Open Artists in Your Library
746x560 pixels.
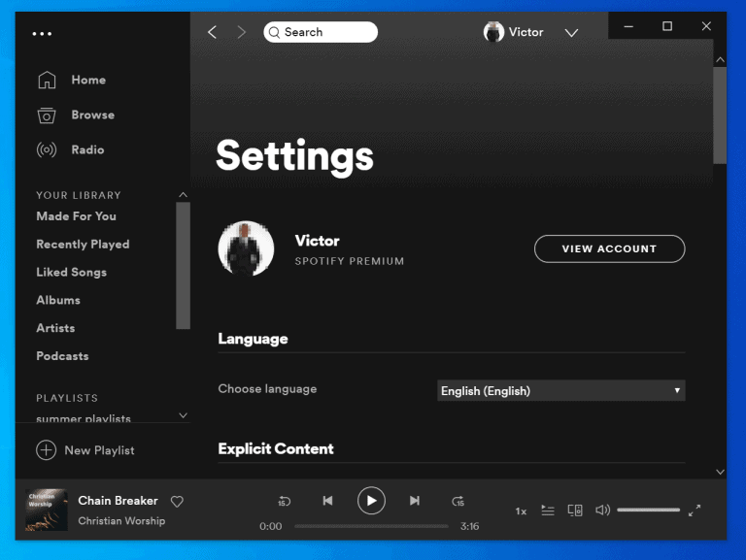point(55,328)
